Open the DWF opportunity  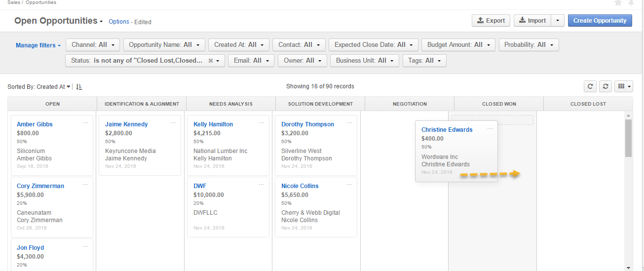tap(200, 186)
